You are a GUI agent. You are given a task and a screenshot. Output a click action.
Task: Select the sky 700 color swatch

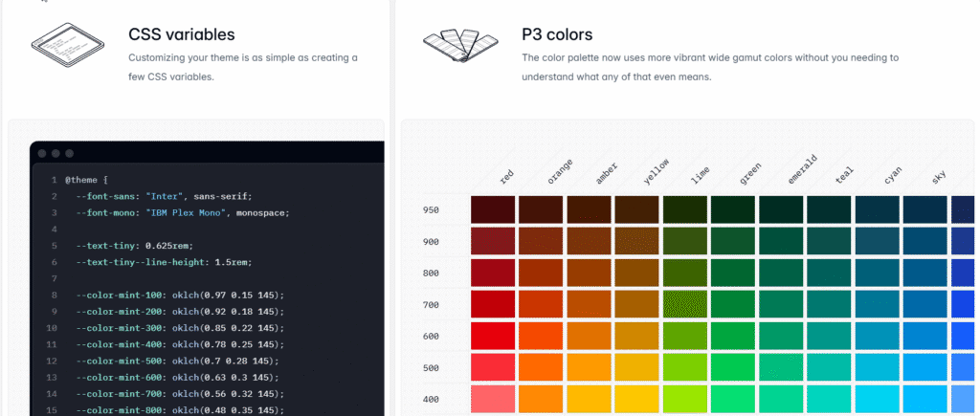pyautogui.click(x=924, y=305)
